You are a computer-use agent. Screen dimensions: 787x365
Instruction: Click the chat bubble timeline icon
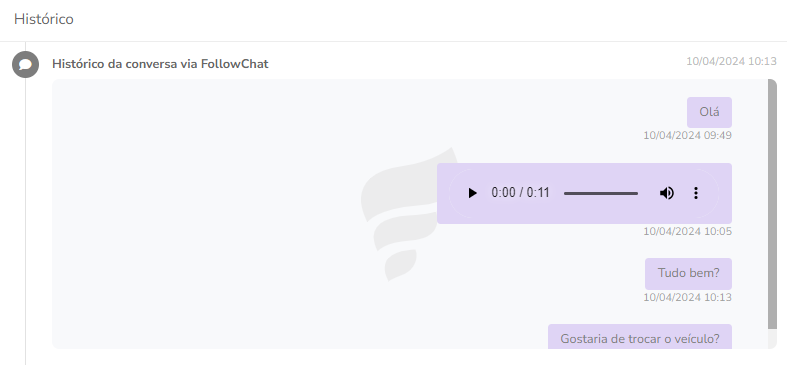pos(26,64)
